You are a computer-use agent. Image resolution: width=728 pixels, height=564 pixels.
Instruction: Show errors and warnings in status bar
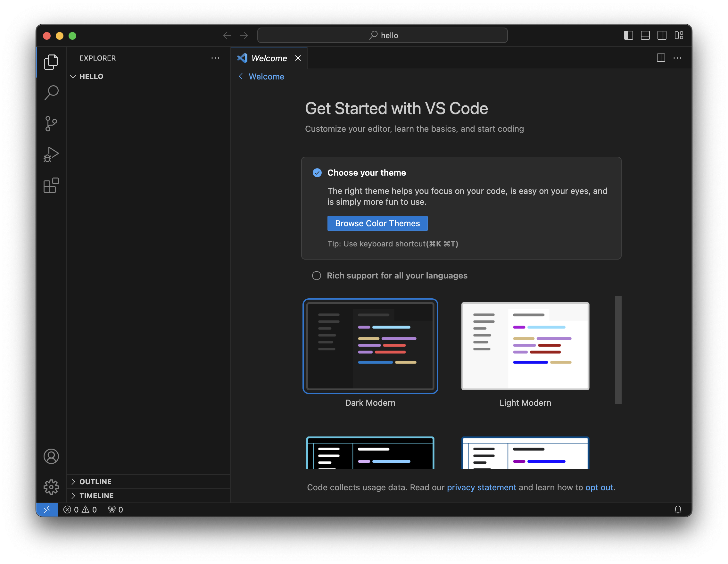click(x=80, y=509)
